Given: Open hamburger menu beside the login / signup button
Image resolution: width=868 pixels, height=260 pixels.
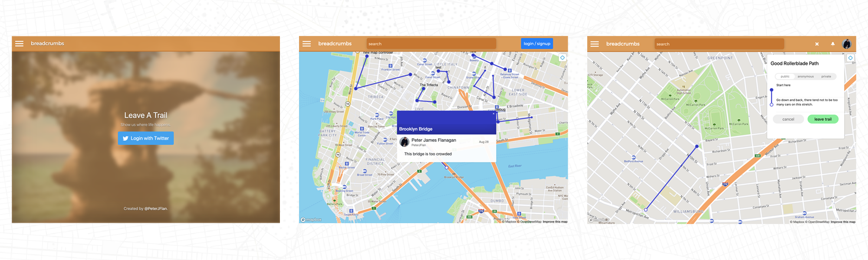Looking at the screenshot, I should (x=307, y=44).
